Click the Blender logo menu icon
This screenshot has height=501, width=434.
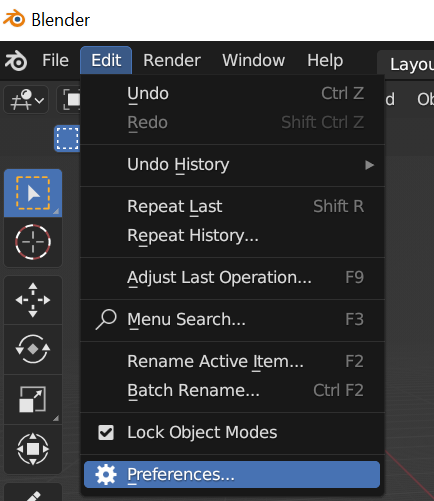tap(16, 61)
